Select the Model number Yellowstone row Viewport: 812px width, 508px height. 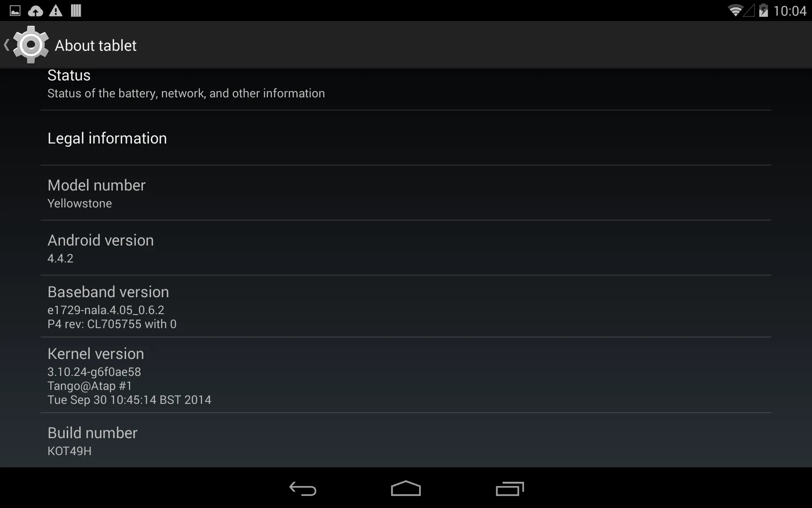coord(406,193)
